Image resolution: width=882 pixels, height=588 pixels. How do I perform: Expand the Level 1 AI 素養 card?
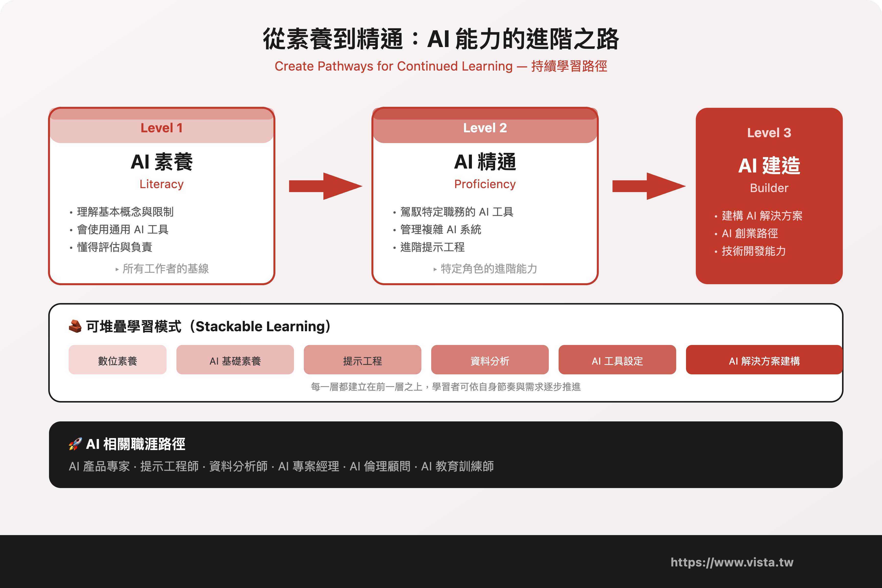(161, 195)
